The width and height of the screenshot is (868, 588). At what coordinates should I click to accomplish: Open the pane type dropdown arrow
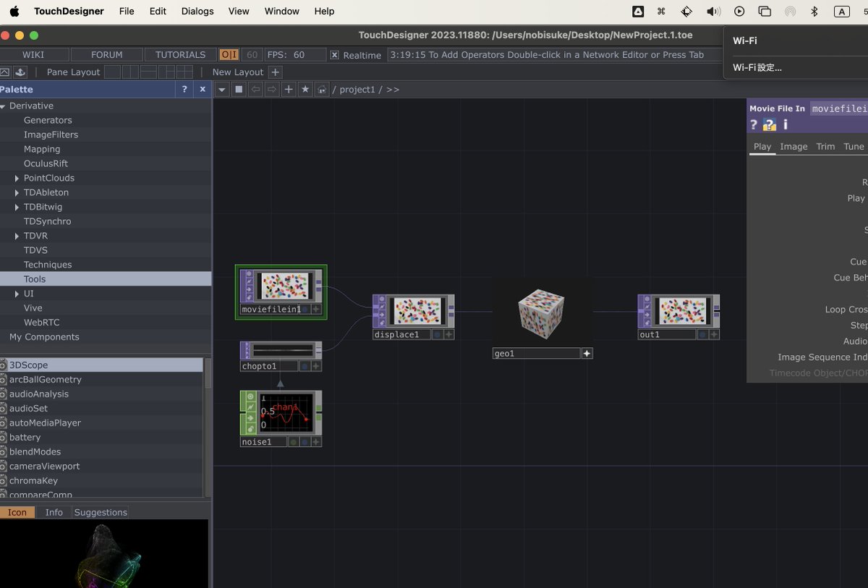pos(223,89)
